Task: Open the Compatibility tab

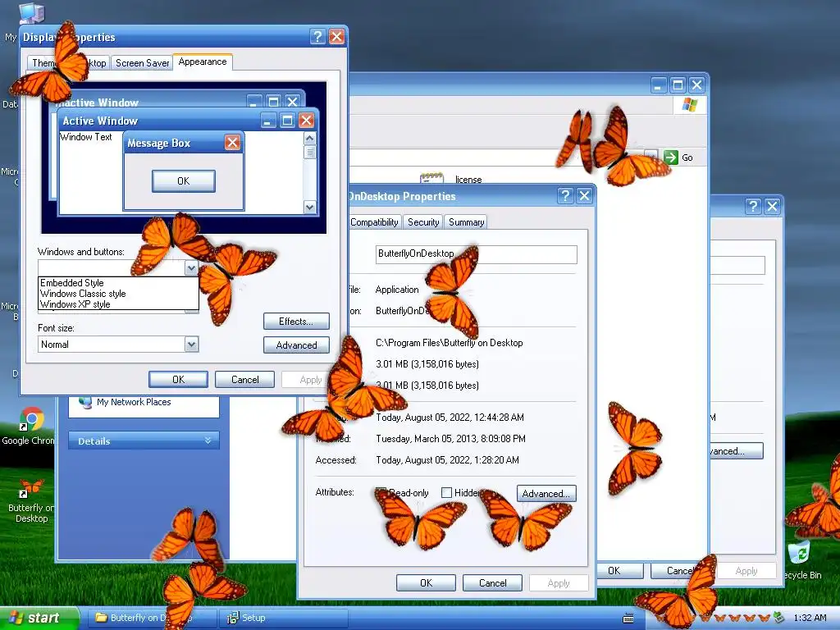Action: click(374, 222)
